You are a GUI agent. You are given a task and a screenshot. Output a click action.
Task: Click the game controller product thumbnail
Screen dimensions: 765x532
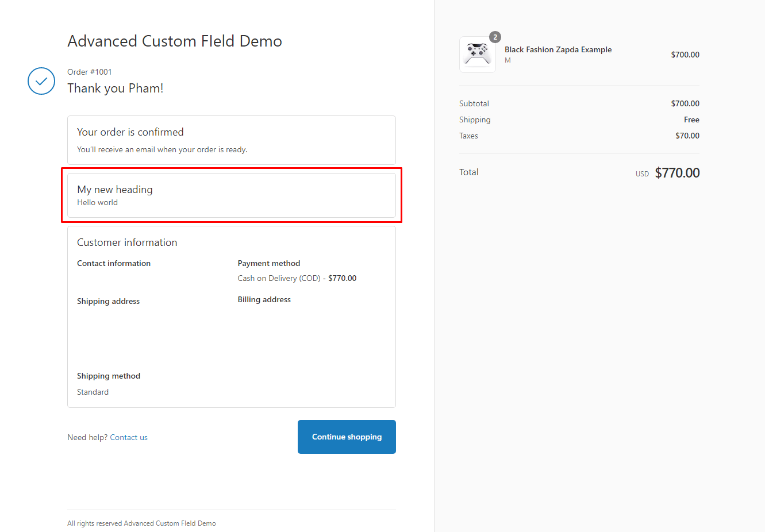pos(477,55)
